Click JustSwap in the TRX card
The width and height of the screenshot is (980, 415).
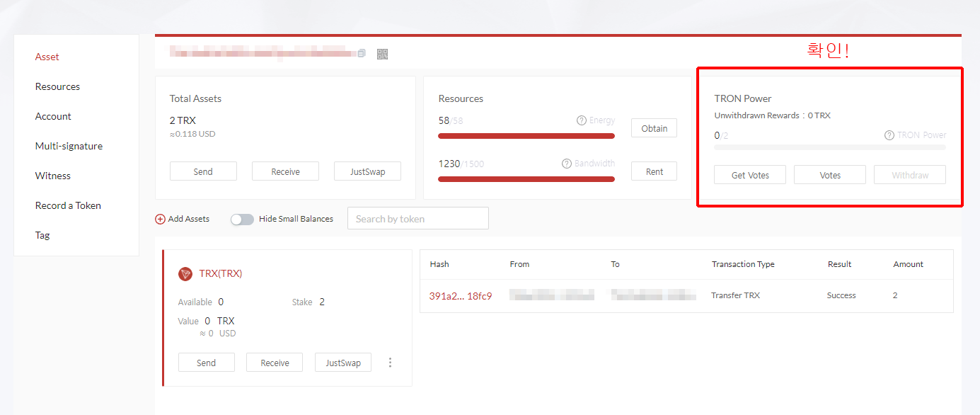(x=343, y=363)
